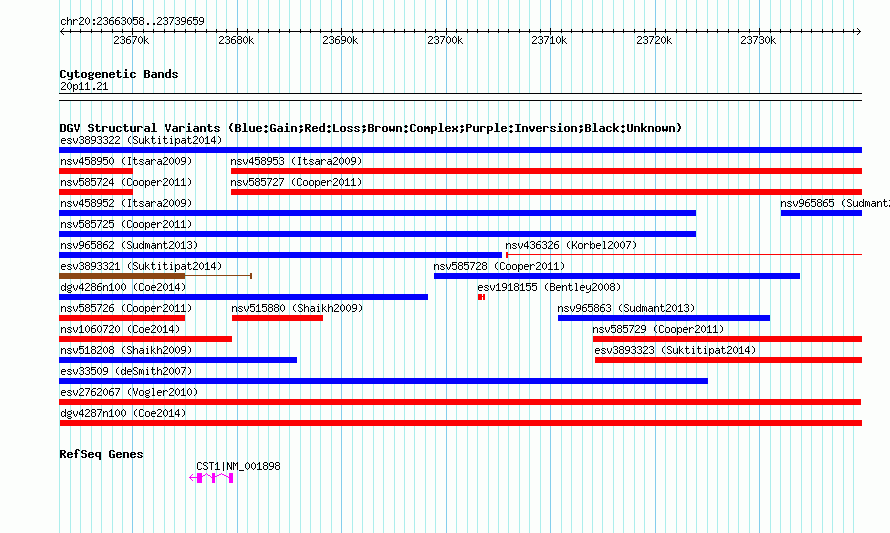The height and width of the screenshot is (533, 890).
Task: Open nsv458950 (Itsara2009) variant label
Action: coord(126,161)
